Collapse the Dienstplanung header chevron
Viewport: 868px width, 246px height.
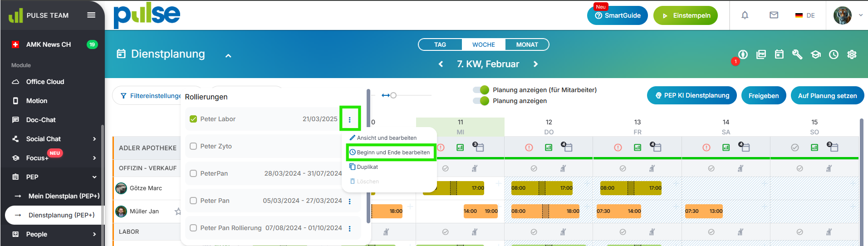tap(228, 55)
